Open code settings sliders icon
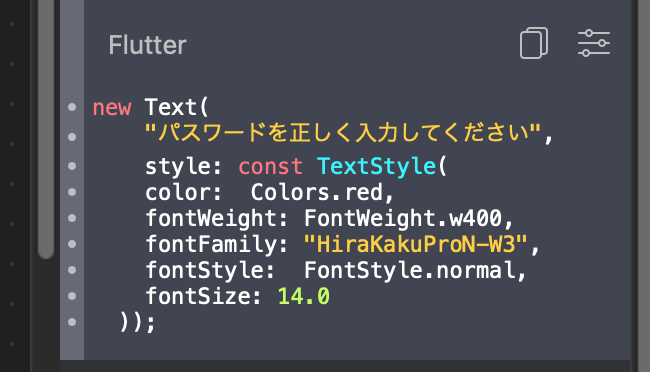This screenshot has height=372, width=650. [594, 43]
